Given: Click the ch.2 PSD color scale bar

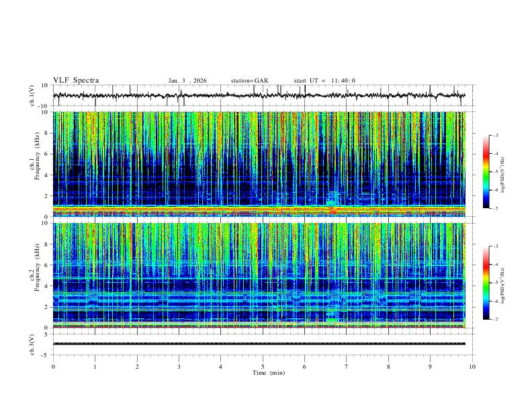Looking at the screenshot, I should point(486,283).
